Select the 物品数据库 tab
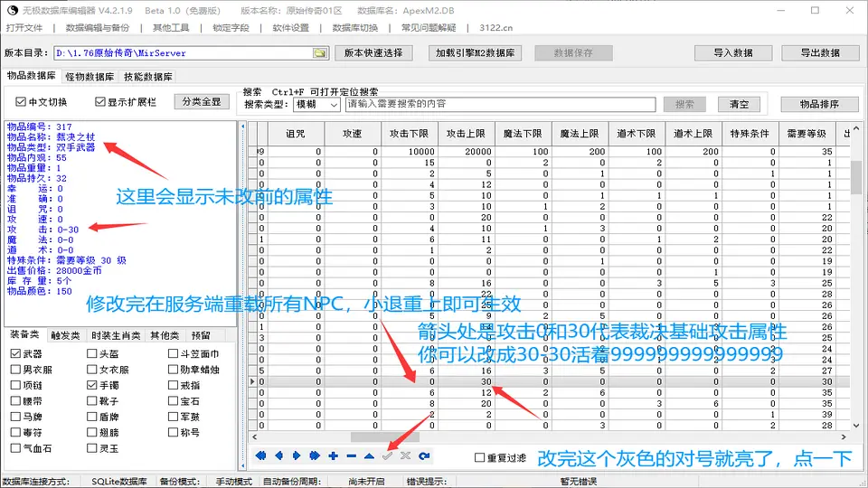 [x=31, y=76]
